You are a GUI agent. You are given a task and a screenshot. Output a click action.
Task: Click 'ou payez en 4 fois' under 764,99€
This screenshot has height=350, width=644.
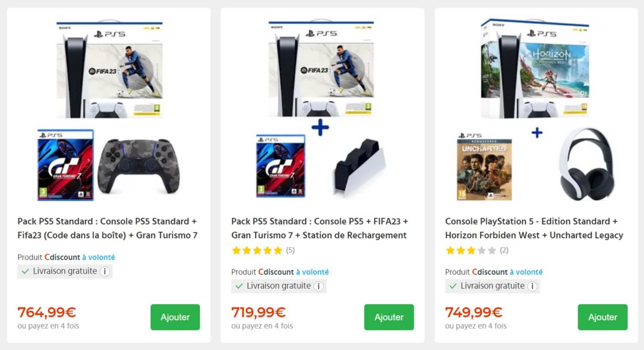[x=48, y=325]
